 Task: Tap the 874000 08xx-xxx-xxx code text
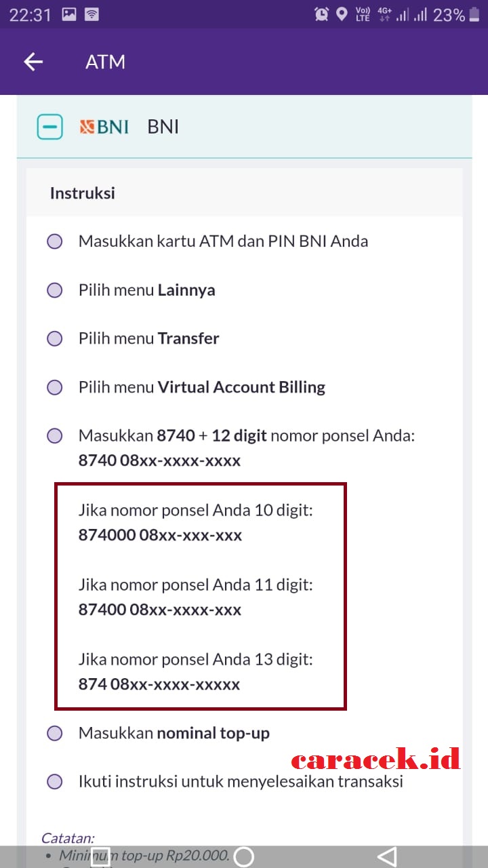tap(160, 535)
